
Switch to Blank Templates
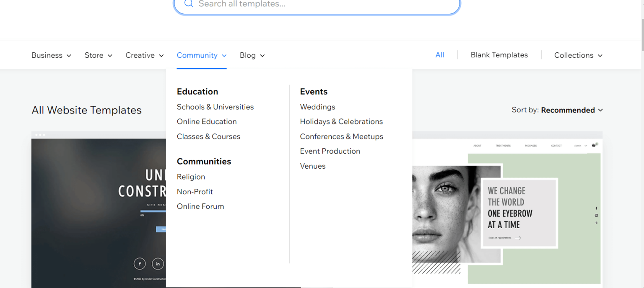point(499,55)
